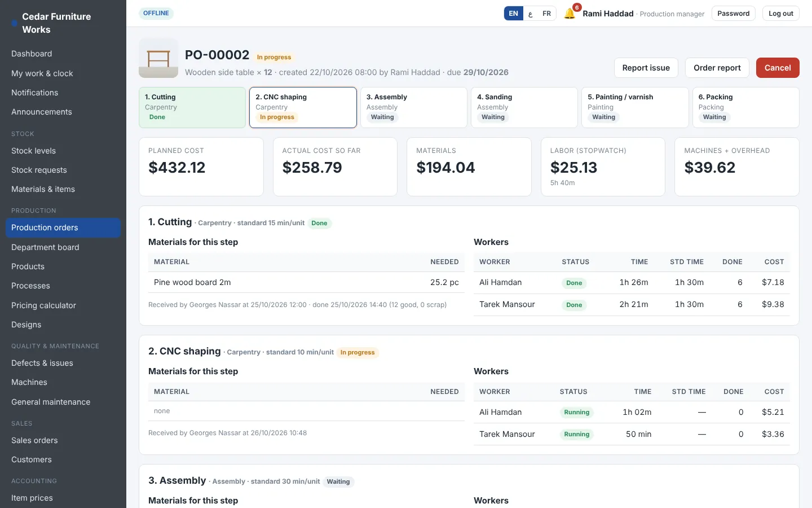Click the Pine wood board 2m material row
Image resolution: width=812 pixels, height=508 pixels.
[306, 282]
